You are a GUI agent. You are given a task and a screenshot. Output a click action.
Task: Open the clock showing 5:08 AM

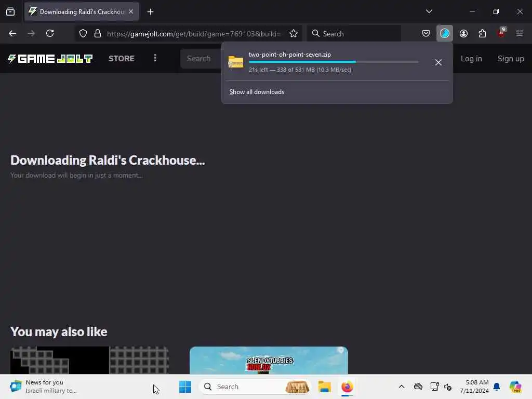coord(474,387)
